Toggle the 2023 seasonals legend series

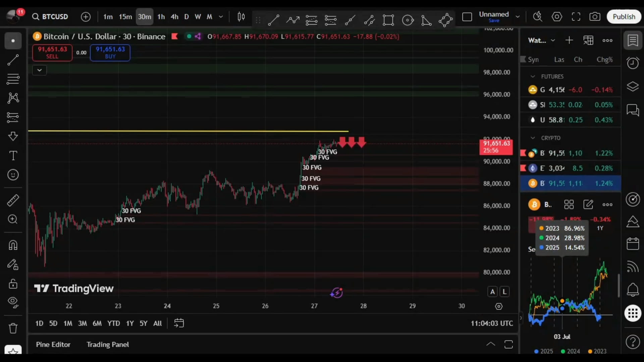(597, 351)
